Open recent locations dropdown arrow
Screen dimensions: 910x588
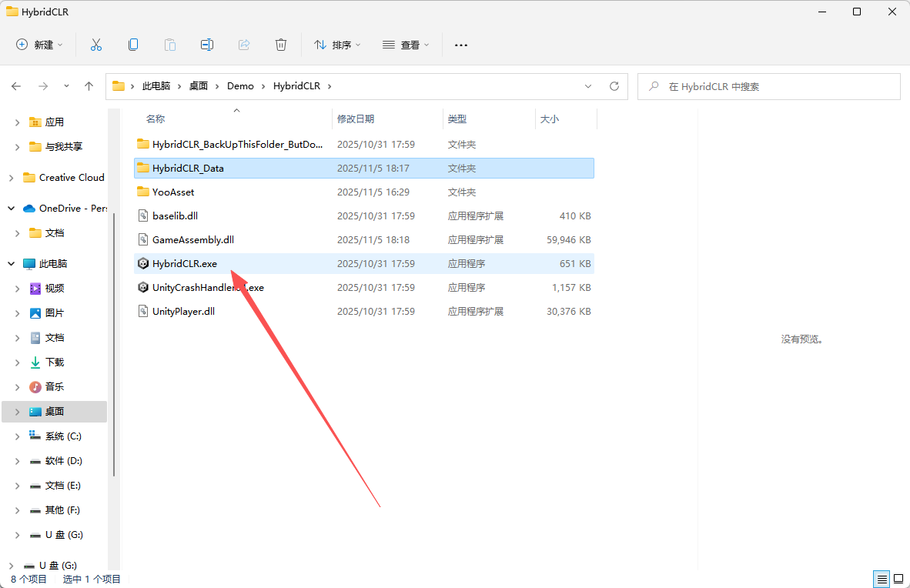pos(66,86)
